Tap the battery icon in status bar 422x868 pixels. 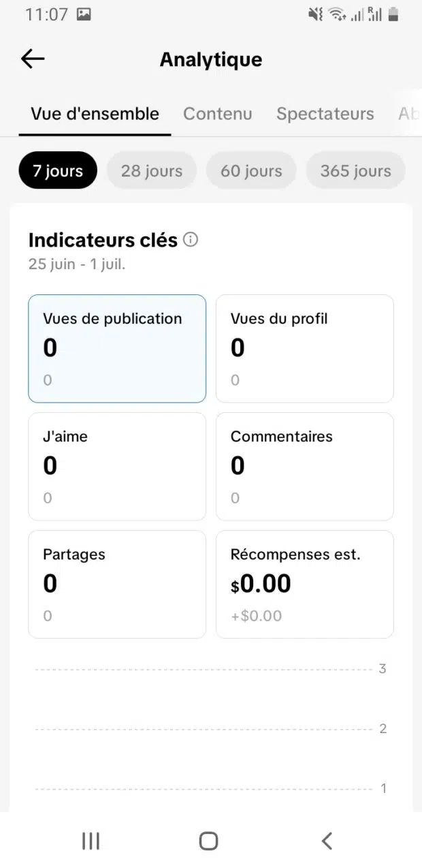[393, 14]
